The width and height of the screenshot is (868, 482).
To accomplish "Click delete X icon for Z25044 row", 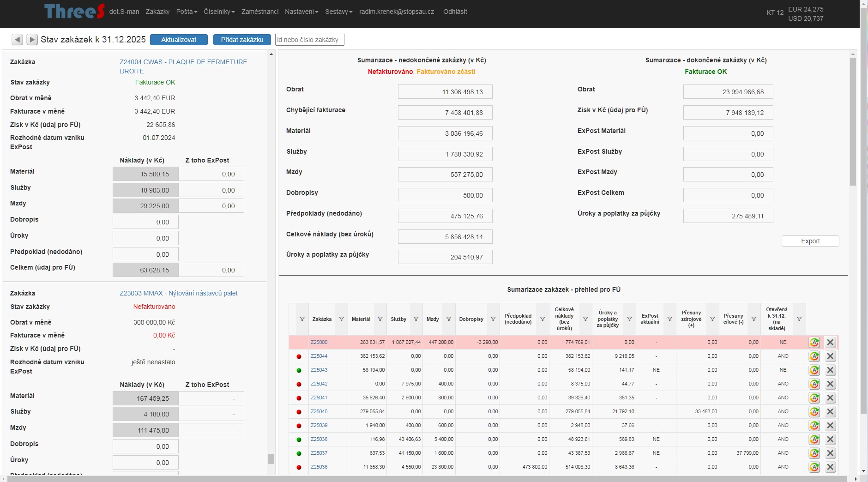I will point(830,356).
